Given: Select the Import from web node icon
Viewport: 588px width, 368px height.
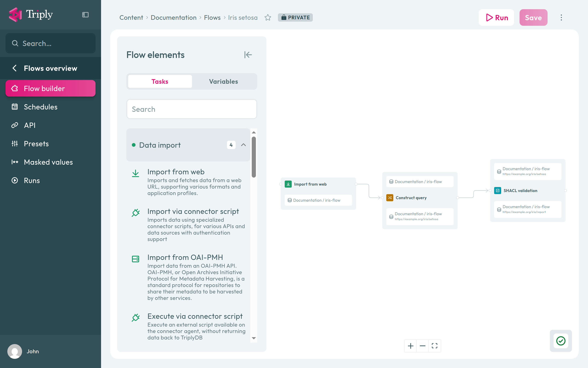Looking at the screenshot, I should 288,184.
